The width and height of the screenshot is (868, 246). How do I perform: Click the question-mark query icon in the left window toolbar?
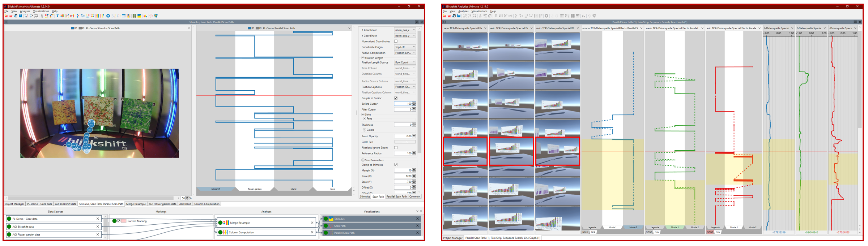click(31, 16)
